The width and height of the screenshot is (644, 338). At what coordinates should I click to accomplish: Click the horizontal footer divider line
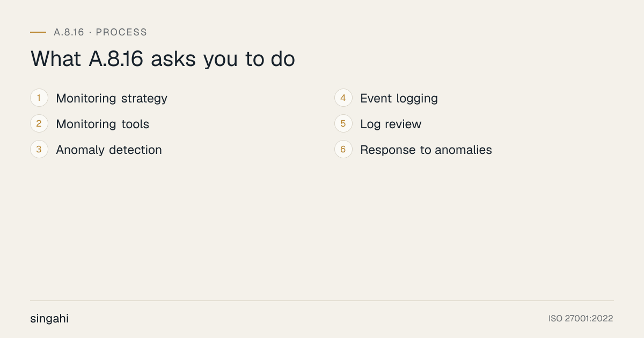(322, 300)
